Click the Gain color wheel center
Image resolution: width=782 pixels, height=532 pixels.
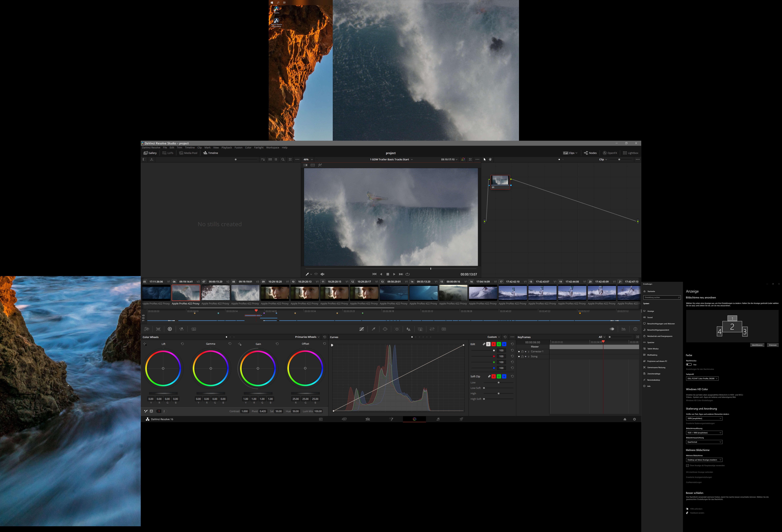[258, 368]
